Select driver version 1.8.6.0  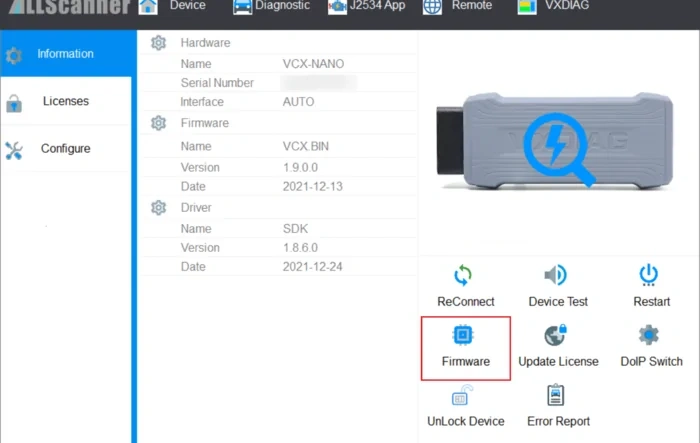[300, 247]
